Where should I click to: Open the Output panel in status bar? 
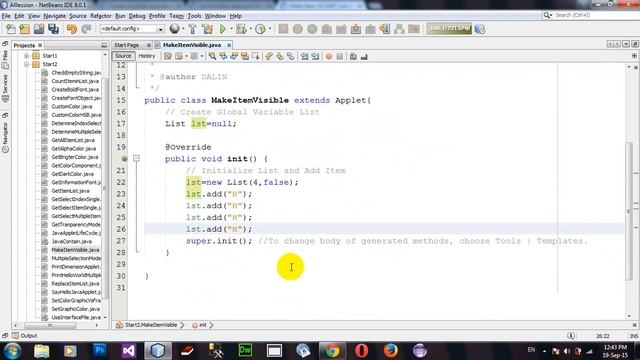pyautogui.click(x=24, y=336)
